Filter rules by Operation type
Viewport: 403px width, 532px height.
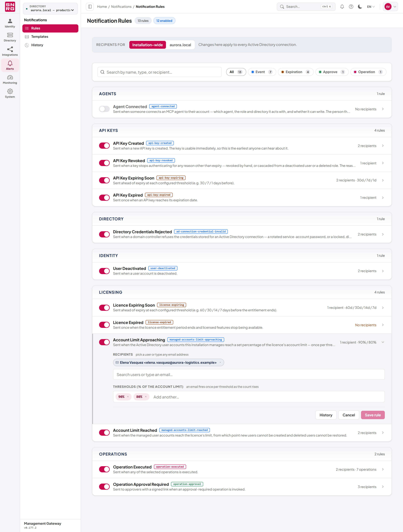click(368, 72)
